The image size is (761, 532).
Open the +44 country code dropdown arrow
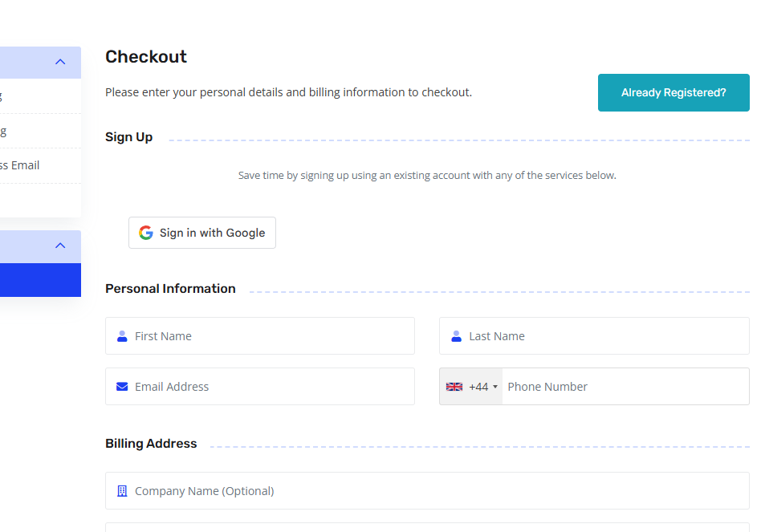point(495,387)
